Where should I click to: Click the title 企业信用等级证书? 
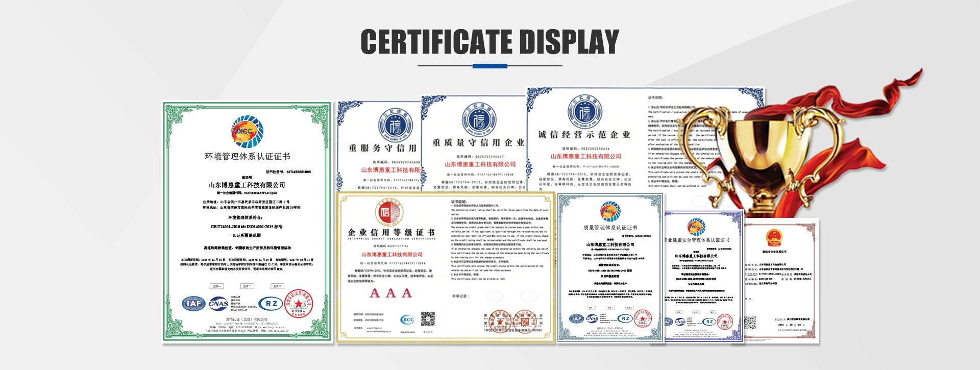(391, 233)
